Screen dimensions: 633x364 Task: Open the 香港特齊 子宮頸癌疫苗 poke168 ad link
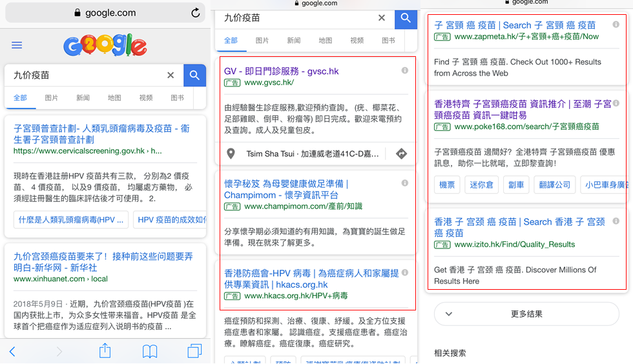[x=523, y=109]
